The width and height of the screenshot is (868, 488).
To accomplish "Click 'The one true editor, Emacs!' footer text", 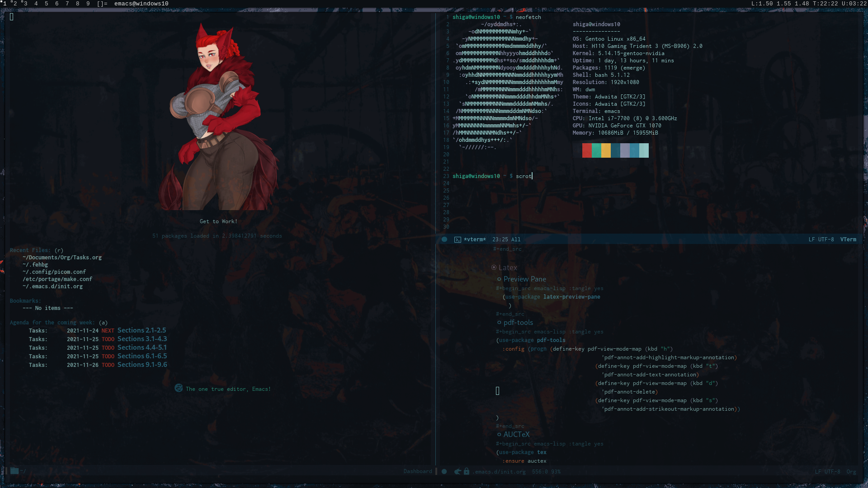I will point(228,389).
